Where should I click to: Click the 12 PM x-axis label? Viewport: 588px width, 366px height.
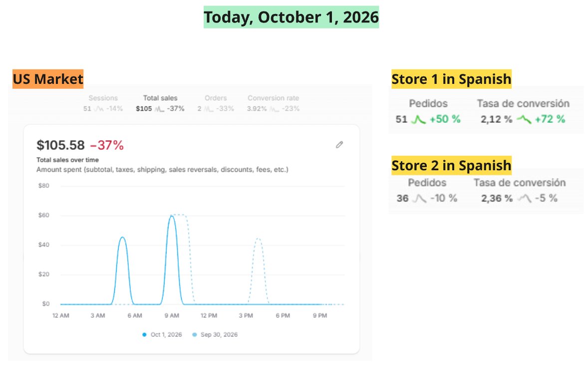[209, 316]
